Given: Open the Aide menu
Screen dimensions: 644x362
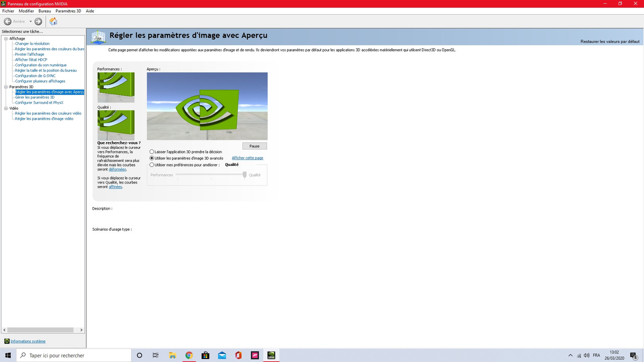Looking at the screenshot, I should (90, 11).
